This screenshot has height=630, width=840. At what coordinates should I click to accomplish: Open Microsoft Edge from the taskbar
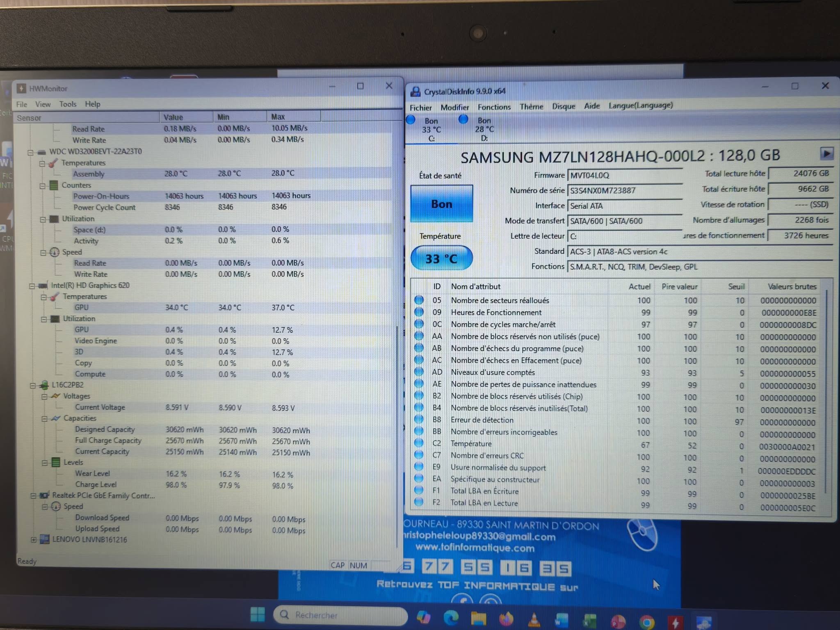click(x=451, y=618)
